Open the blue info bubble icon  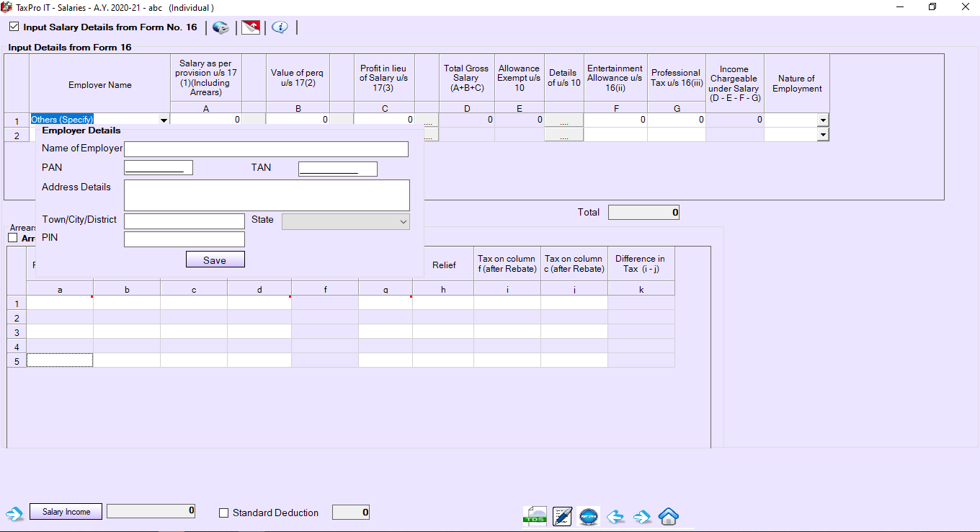(x=280, y=27)
